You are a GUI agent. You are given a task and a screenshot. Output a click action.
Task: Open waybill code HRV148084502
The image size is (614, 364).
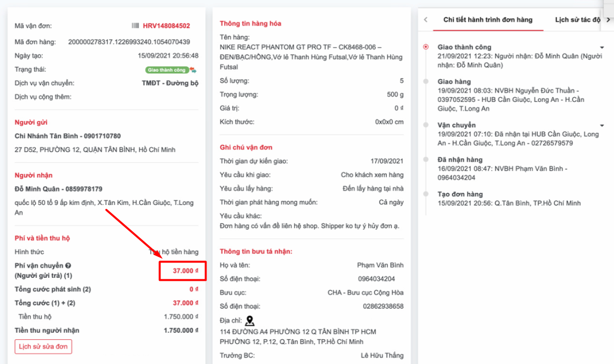pyautogui.click(x=166, y=26)
